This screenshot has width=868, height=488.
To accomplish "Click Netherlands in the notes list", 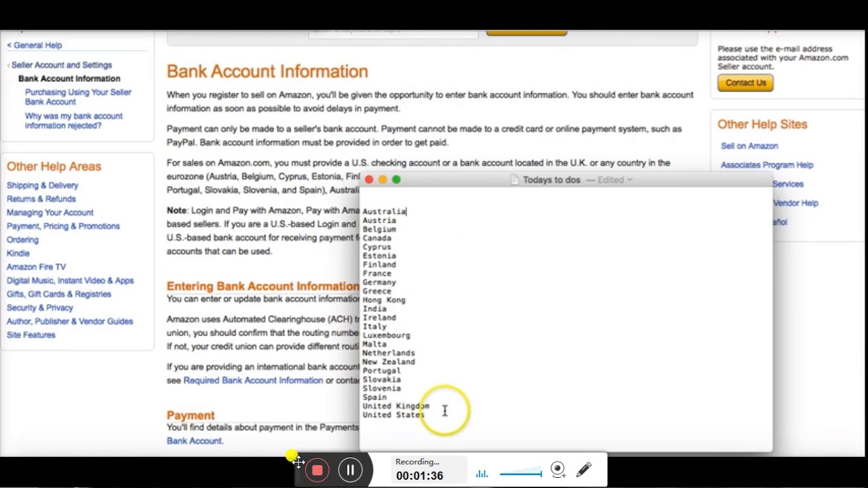I will point(389,352).
